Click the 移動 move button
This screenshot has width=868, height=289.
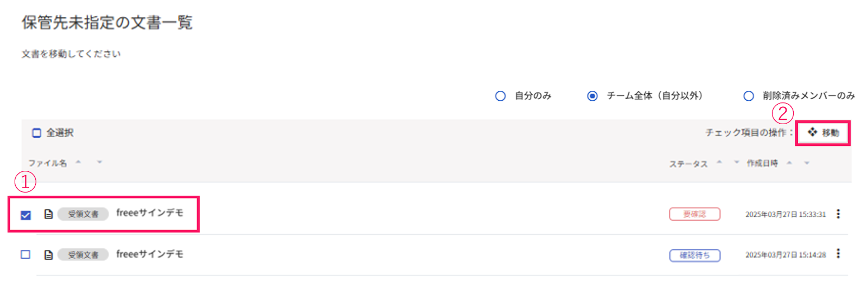[823, 133]
